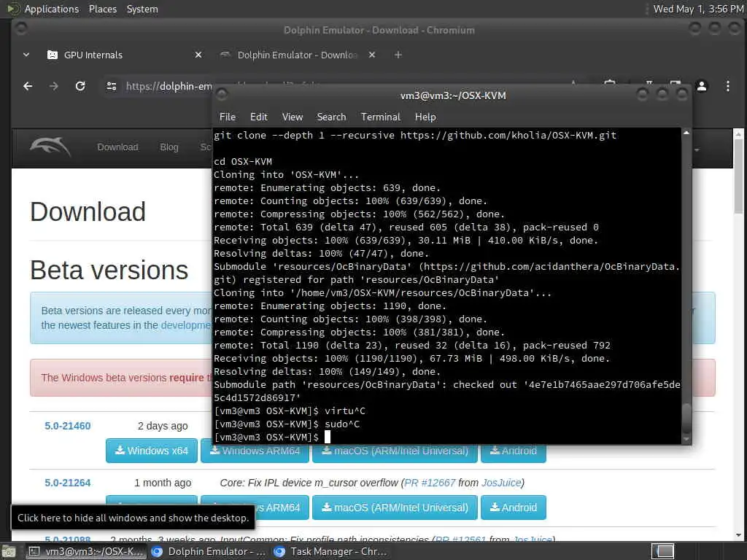The height and width of the screenshot is (560, 747).
Task: Open Places menu in top panel
Action: click(x=102, y=9)
